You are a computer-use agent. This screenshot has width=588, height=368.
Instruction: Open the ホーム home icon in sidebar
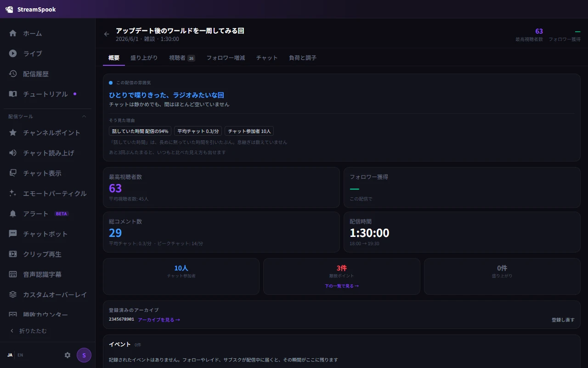coord(13,33)
